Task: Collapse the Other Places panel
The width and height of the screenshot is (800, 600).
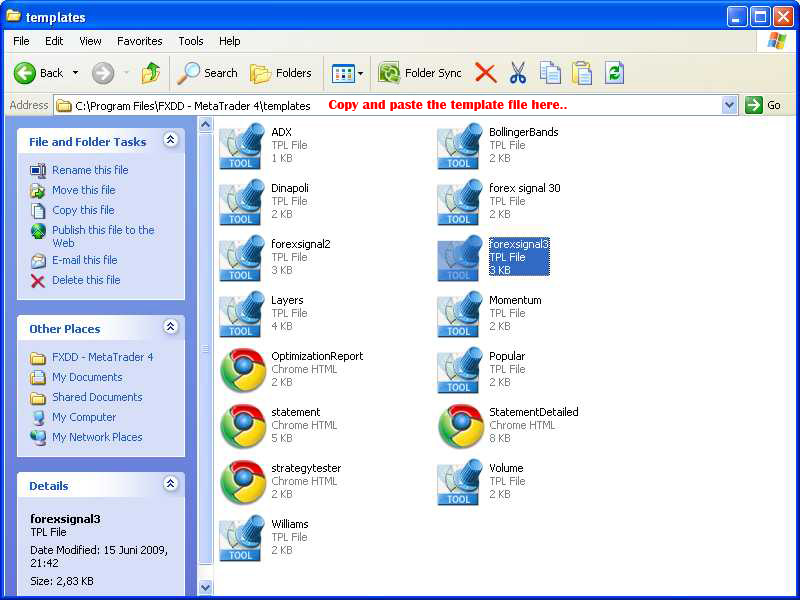Action: click(x=170, y=328)
